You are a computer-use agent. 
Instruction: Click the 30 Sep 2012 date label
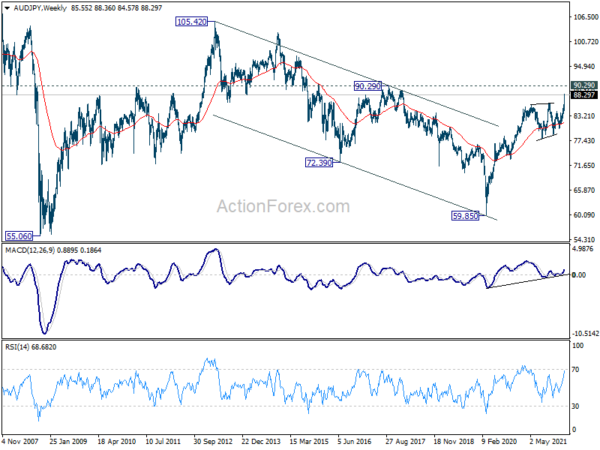pos(213,441)
